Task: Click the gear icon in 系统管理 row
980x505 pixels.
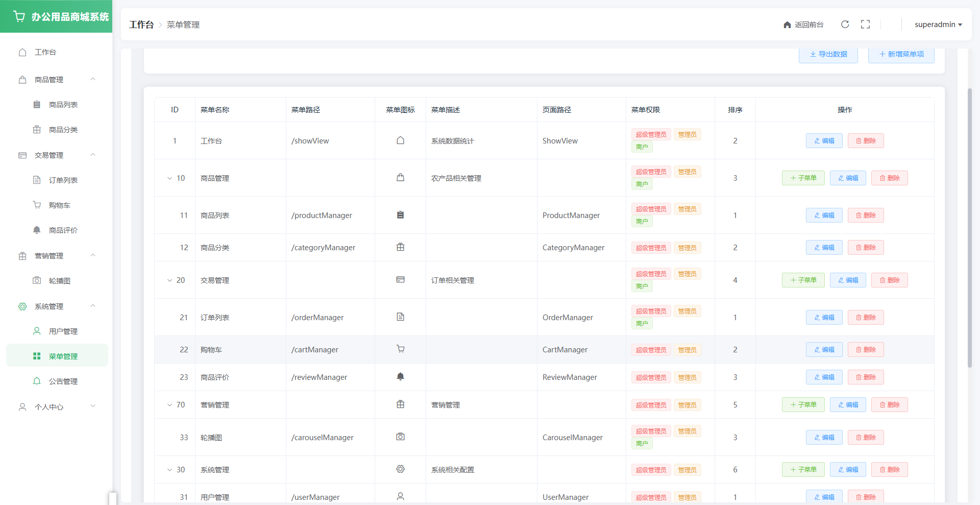Action: pyautogui.click(x=400, y=469)
